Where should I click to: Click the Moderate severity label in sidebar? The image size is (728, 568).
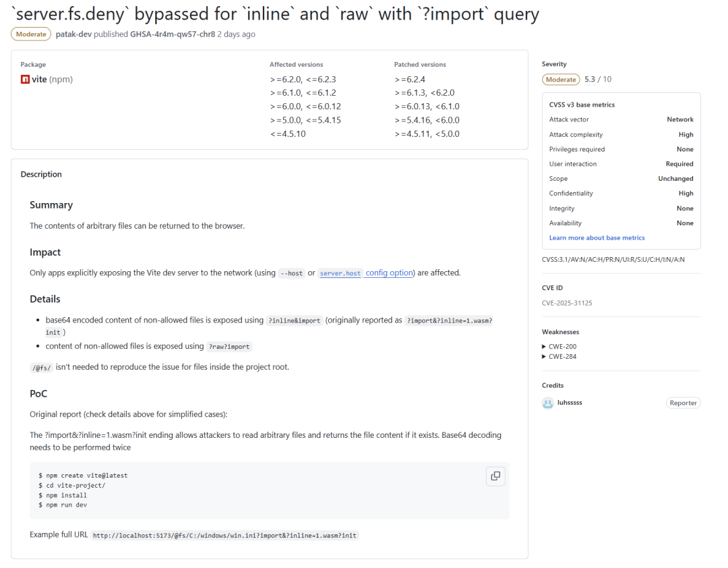point(561,80)
